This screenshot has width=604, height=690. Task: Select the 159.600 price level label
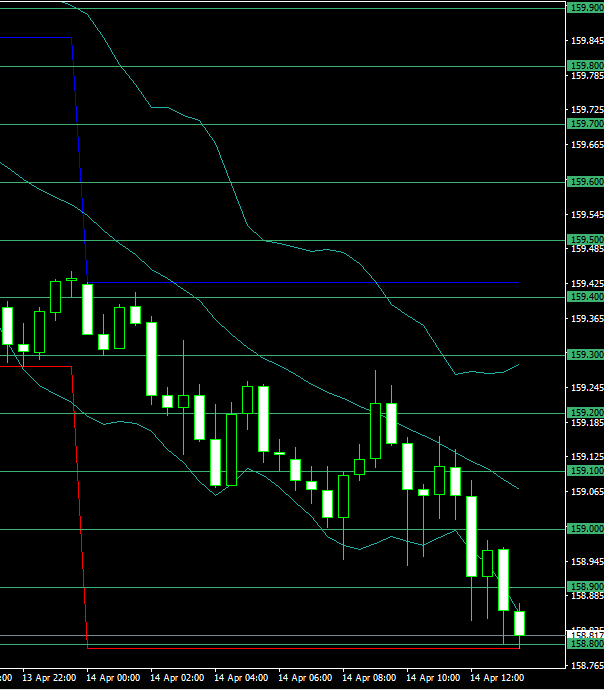585,182
